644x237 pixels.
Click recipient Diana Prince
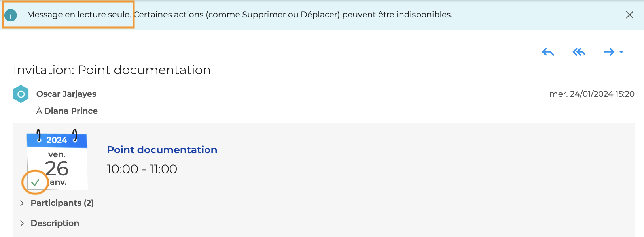coord(71,111)
